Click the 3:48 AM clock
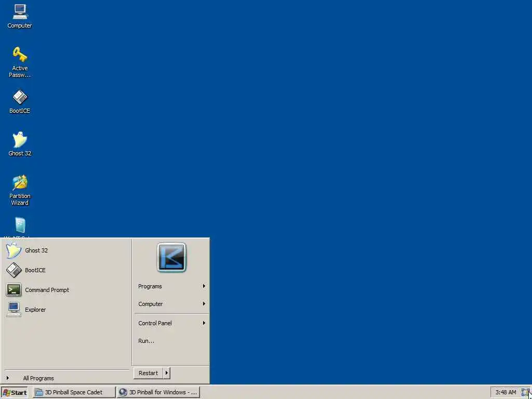This screenshot has width=532, height=399. tap(506, 393)
